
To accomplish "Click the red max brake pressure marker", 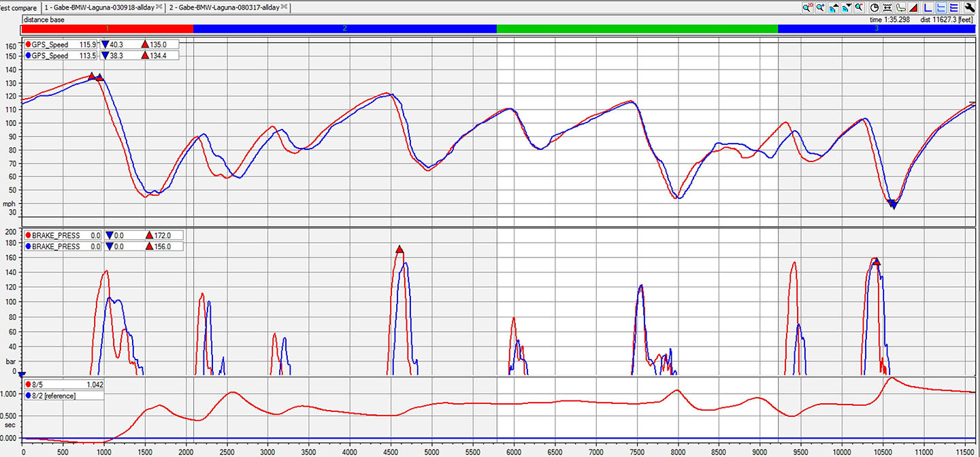I will click(399, 249).
